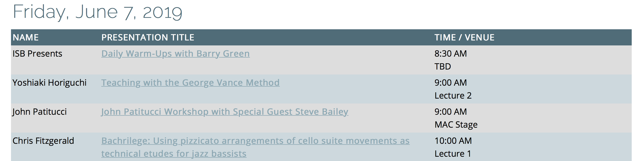
Task: Click the NAME column header
Action: click(x=26, y=37)
